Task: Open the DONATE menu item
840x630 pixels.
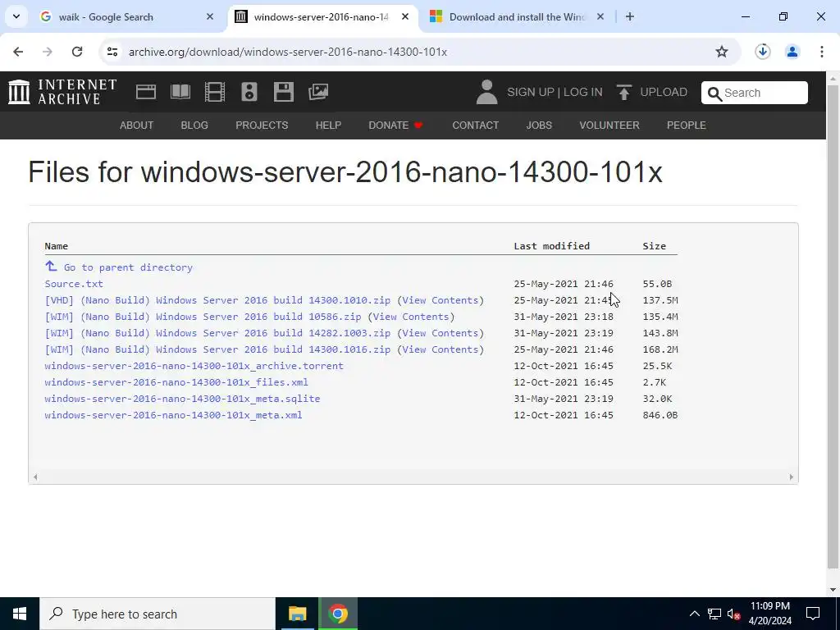Action: coord(396,126)
